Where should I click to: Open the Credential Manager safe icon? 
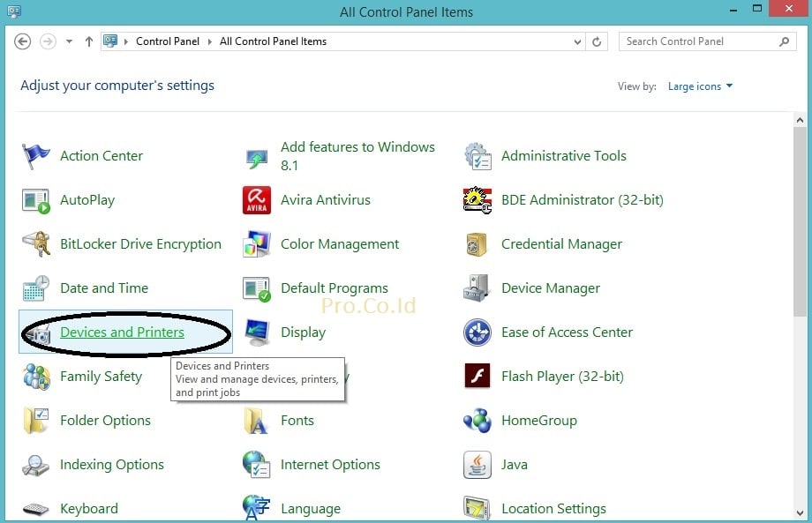coord(477,244)
